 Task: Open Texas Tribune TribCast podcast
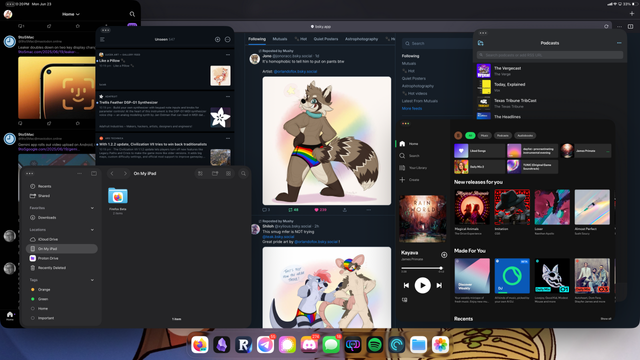[x=550, y=103]
